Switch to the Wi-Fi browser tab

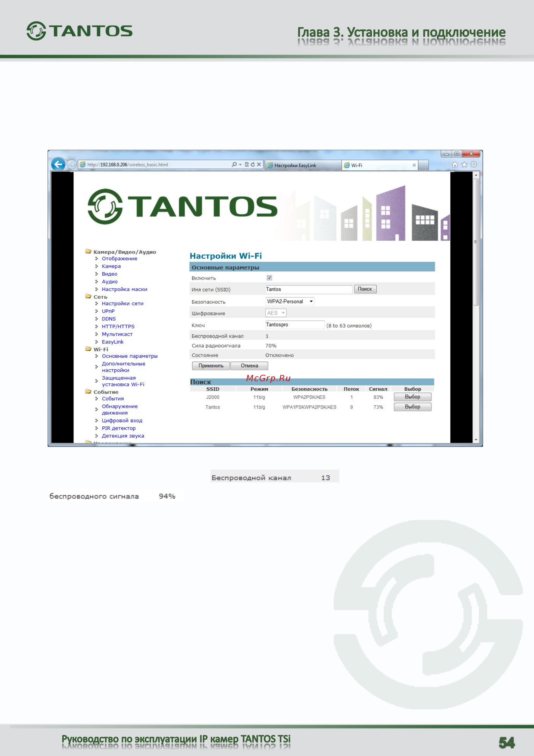[380, 165]
